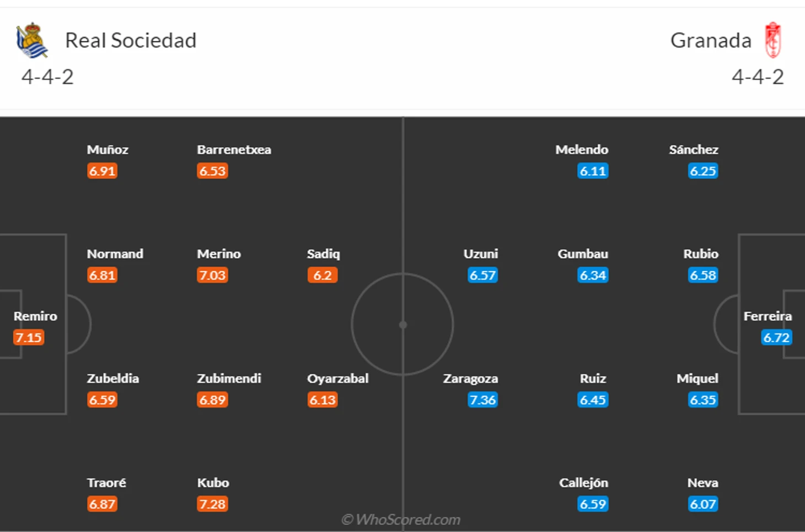Click Remiro's 7.15 goalkeeper rating
The height and width of the screenshot is (532, 805).
coord(29,337)
